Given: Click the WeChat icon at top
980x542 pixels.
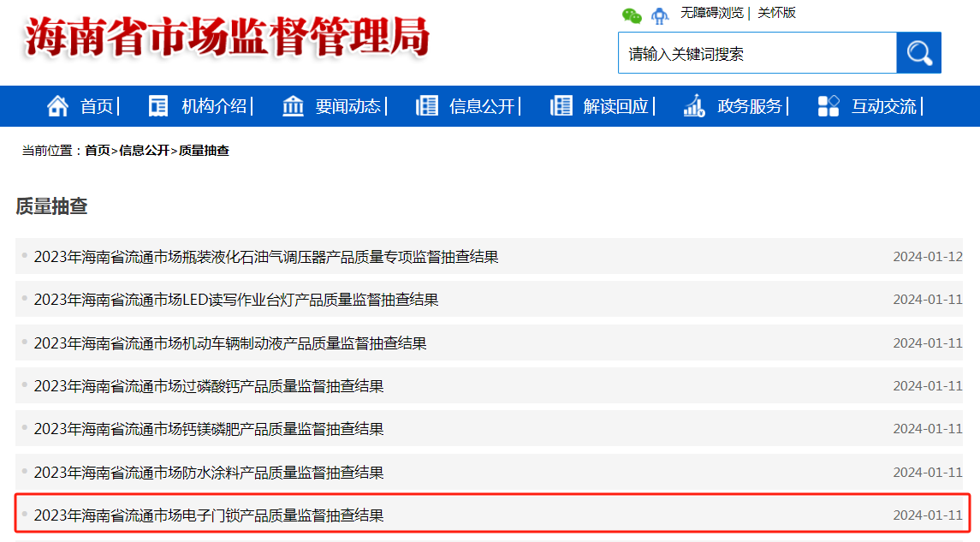Looking at the screenshot, I should (x=632, y=15).
